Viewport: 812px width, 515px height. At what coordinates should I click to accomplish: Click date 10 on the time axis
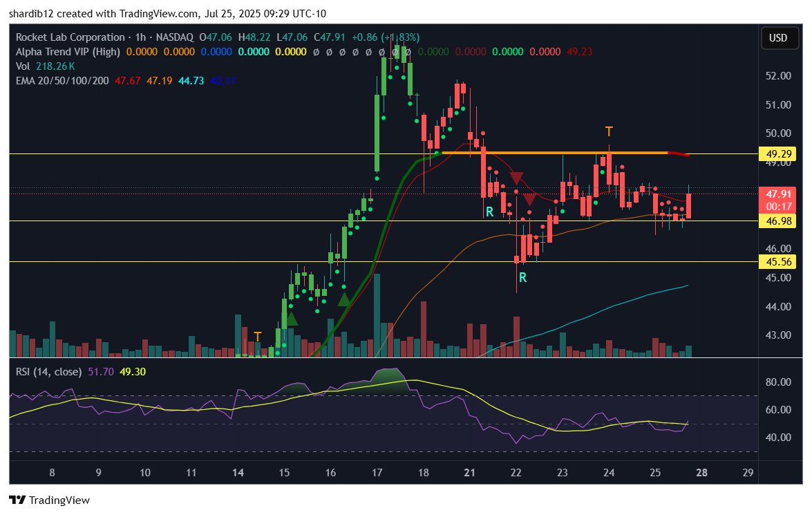[x=145, y=473]
